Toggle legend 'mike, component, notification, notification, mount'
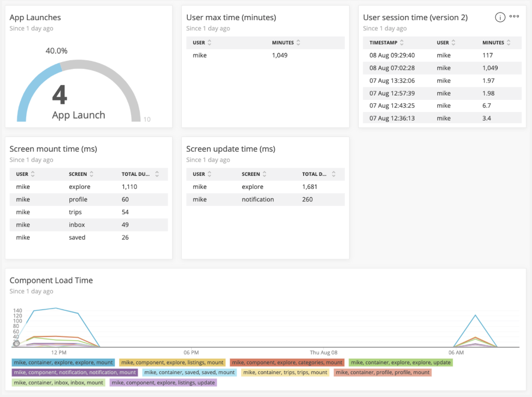Image resolution: width=532 pixels, height=397 pixels. tap(75, 372)
